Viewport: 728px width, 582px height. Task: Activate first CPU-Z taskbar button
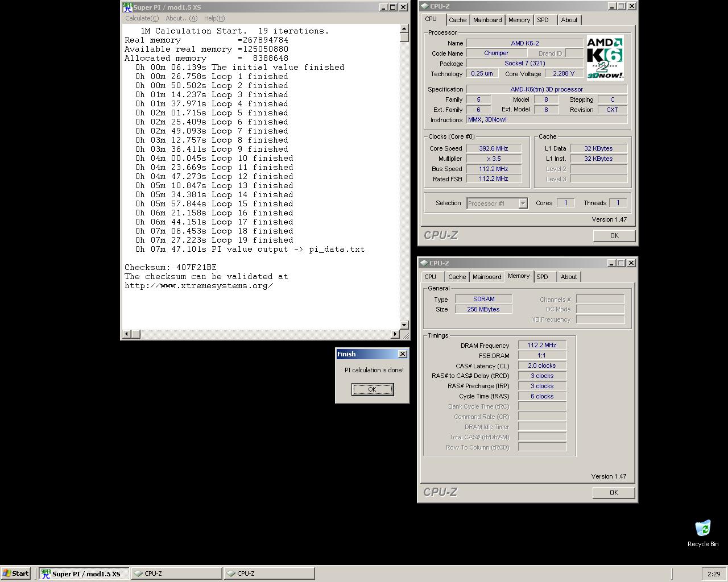[x=177, y=573]
